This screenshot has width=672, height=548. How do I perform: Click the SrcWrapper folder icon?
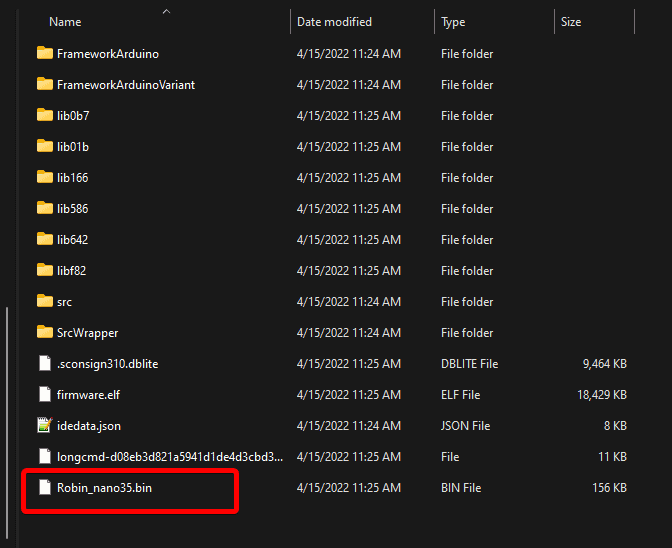(45, 332)
